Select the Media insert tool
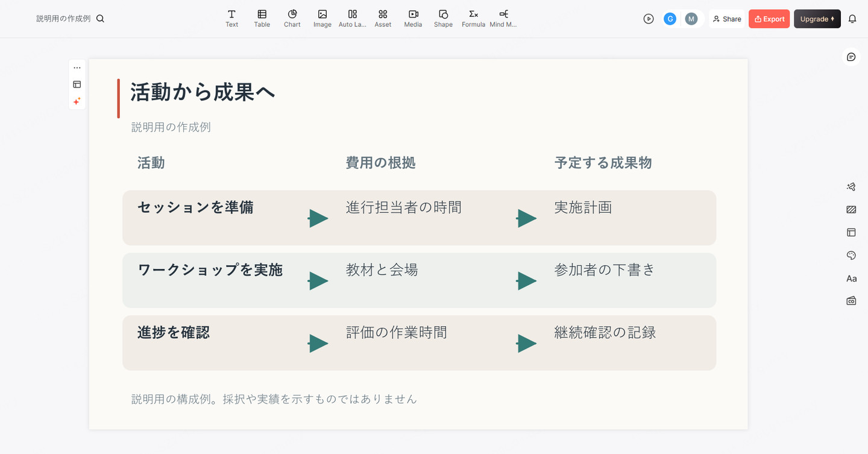 click(x=413, y=19)
